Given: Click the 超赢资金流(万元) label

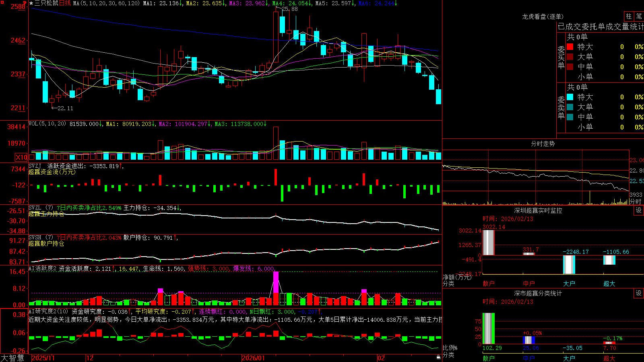Looking at the screenshot, I should click(x=52, y=172).
